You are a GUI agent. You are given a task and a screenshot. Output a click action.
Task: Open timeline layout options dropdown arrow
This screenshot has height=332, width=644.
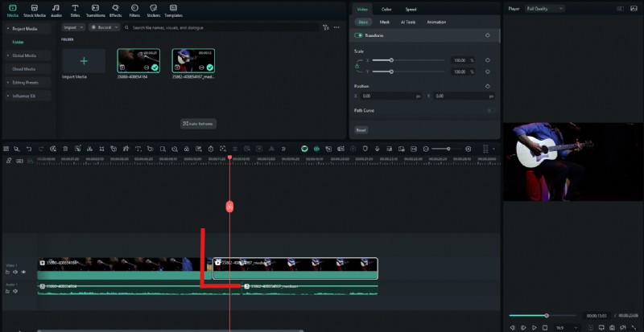point(493,149)
